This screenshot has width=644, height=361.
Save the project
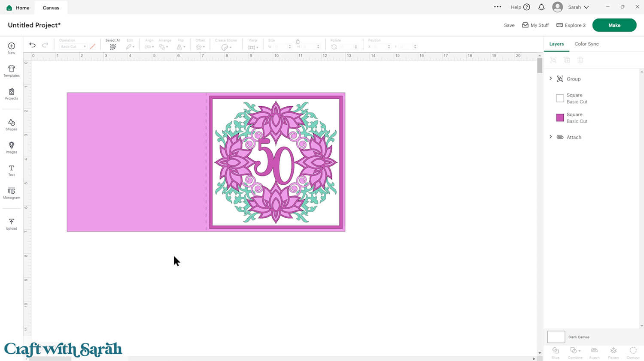click(x=509, y=25)
